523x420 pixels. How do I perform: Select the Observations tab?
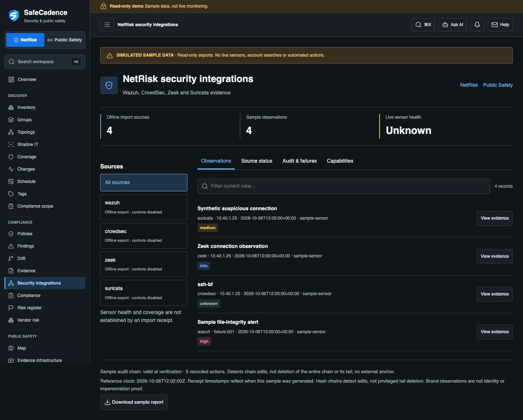coord(216,161)
